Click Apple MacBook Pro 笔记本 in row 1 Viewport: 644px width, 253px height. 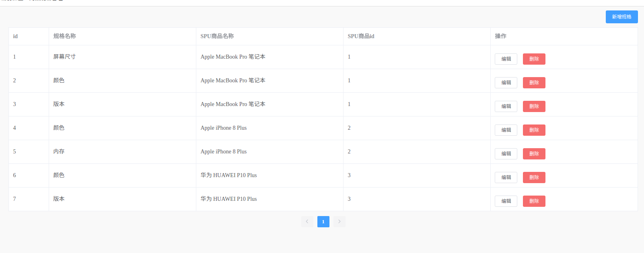(x=233, y=57)
